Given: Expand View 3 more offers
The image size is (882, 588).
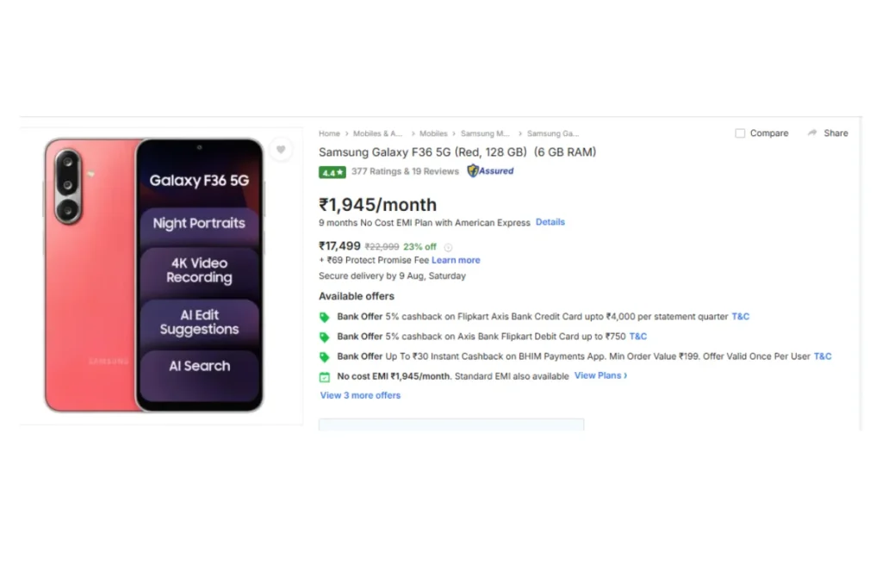Looking at the screenshot, I should (x=360, y=395).
